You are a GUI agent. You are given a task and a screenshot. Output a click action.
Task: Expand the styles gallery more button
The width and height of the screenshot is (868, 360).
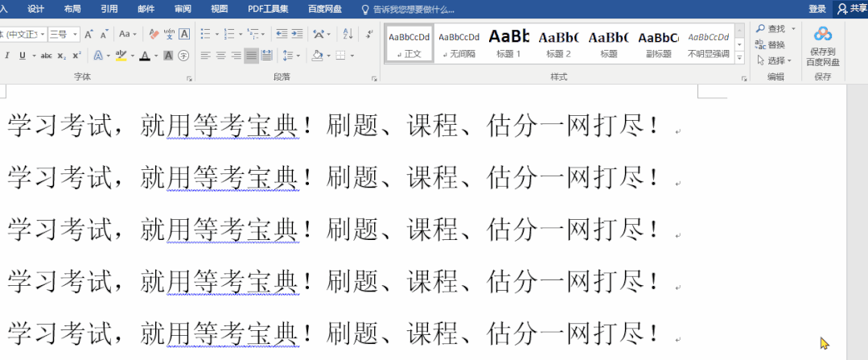[x=739, y=58]
